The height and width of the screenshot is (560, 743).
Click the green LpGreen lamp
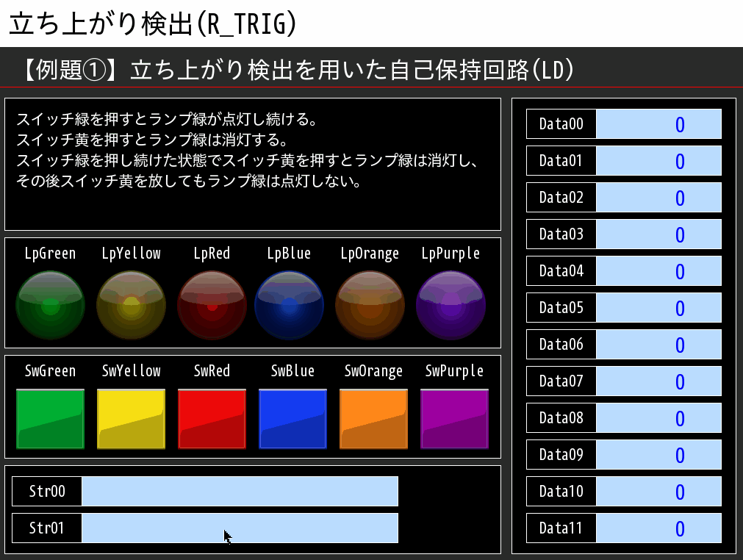pyautogui.click(x=50, y=305)
